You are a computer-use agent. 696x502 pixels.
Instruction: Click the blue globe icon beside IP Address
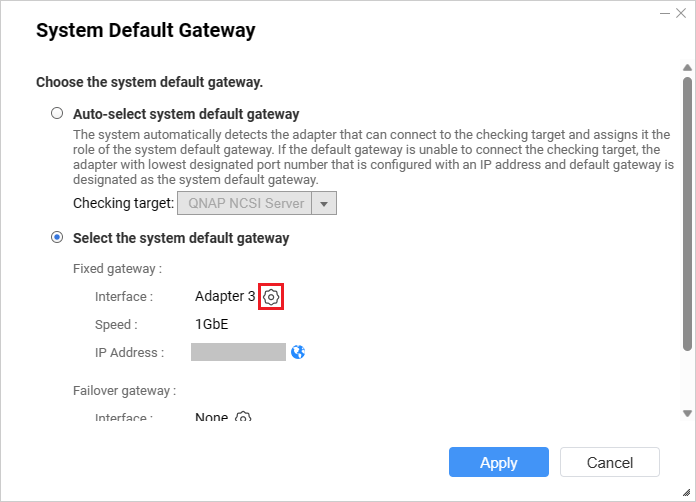pyautogui.click(x=298, y=352)
